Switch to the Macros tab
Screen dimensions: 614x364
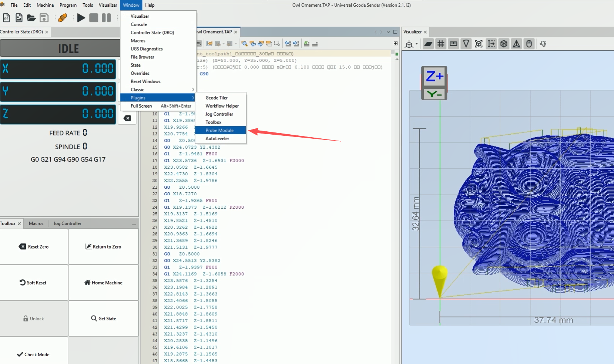coord(36,223)
